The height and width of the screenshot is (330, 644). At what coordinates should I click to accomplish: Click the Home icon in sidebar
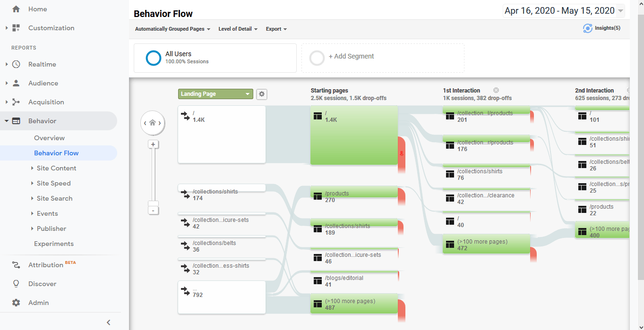coord(16,9)
